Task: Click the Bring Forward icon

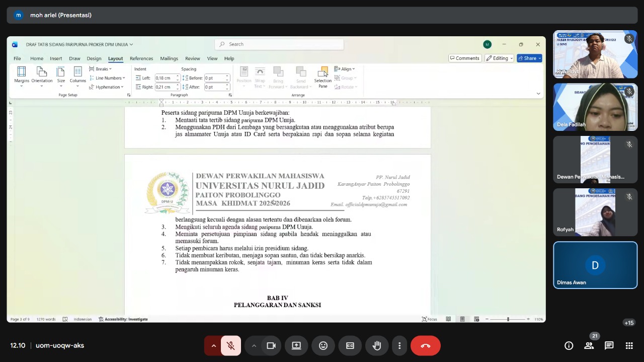Action: tap(278, 77)
